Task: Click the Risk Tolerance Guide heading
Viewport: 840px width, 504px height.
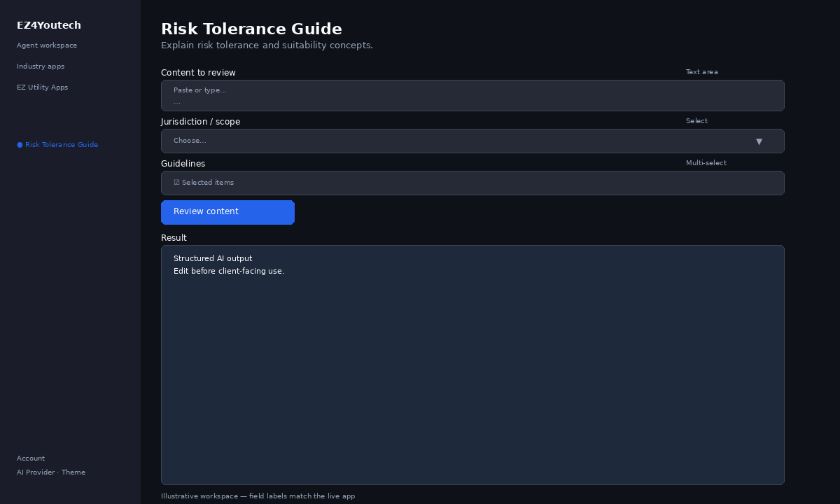Action: pyautogui.click(x=251, y=29)
